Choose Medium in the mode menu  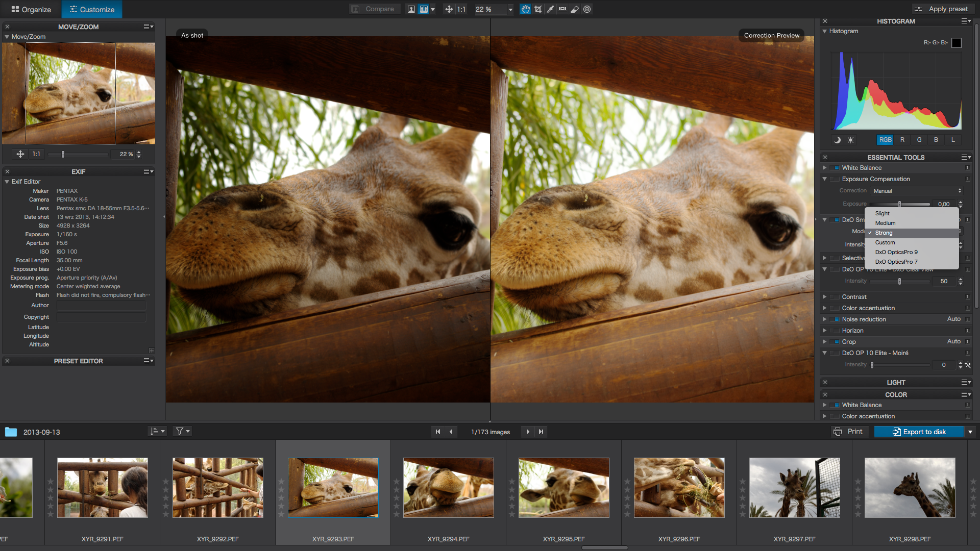[x=912, y=223]
